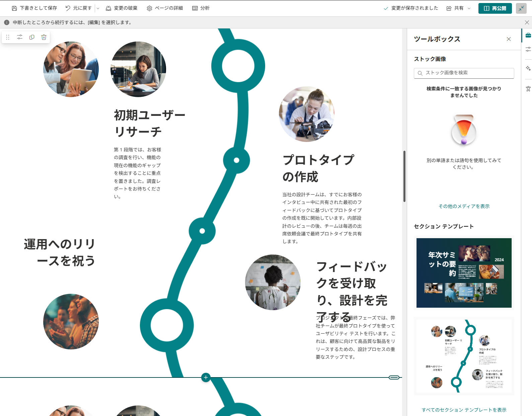This screenshot has width=532, height=416.
Task: Select the toolbox briefcase icon in side rail
Action: (528, 35)
